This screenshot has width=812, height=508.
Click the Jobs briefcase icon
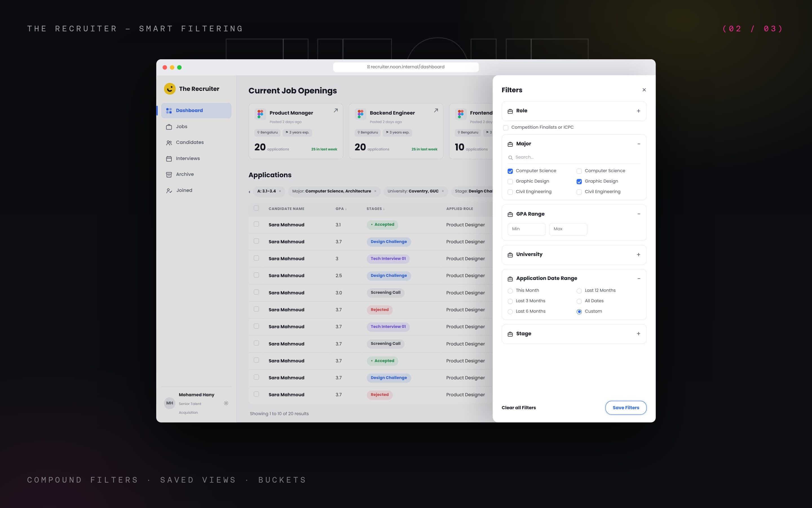(x=169, y=127)
